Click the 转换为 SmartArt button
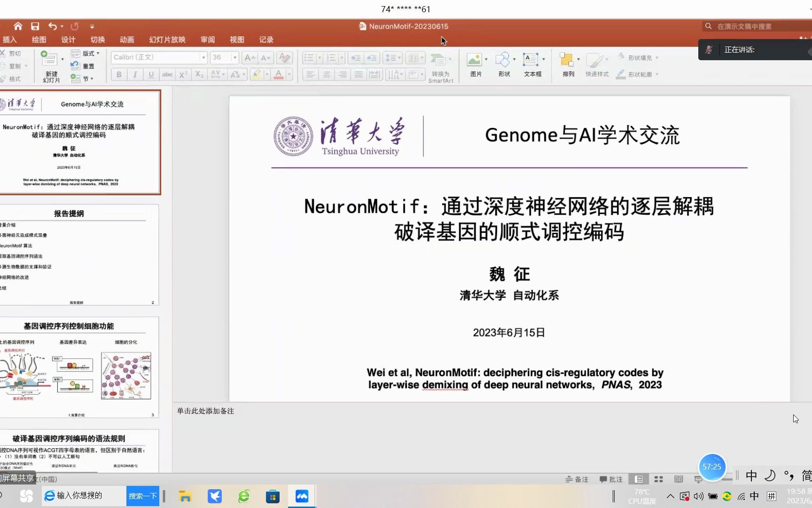The width and height of the screenshot is (812, 508). tap(441, 68)
